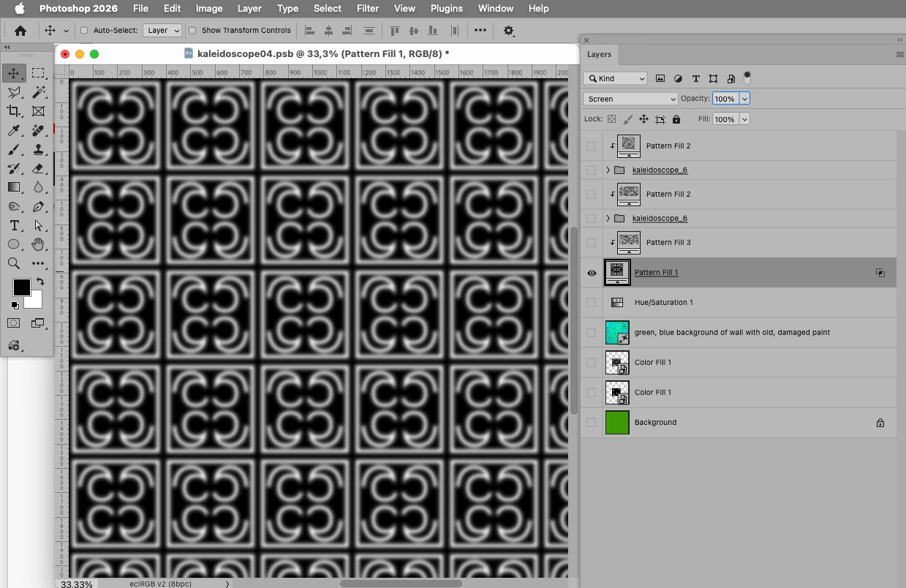This screenshot has width=906, height=588.
Task: Toggle Quick Mask mode
Action: [14, 323]
